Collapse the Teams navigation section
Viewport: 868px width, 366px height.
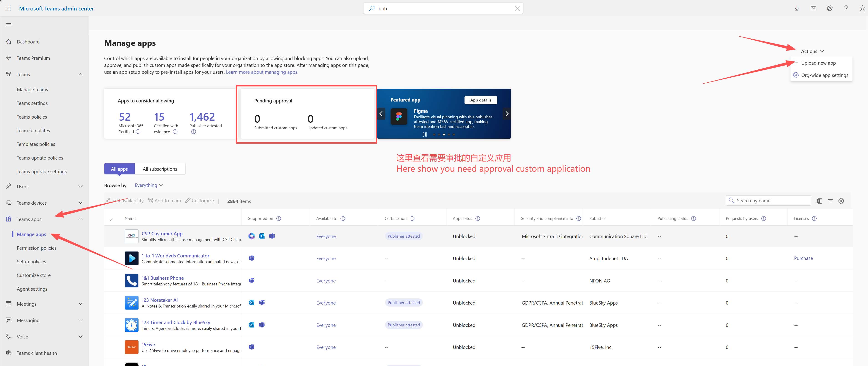[80, 74]
